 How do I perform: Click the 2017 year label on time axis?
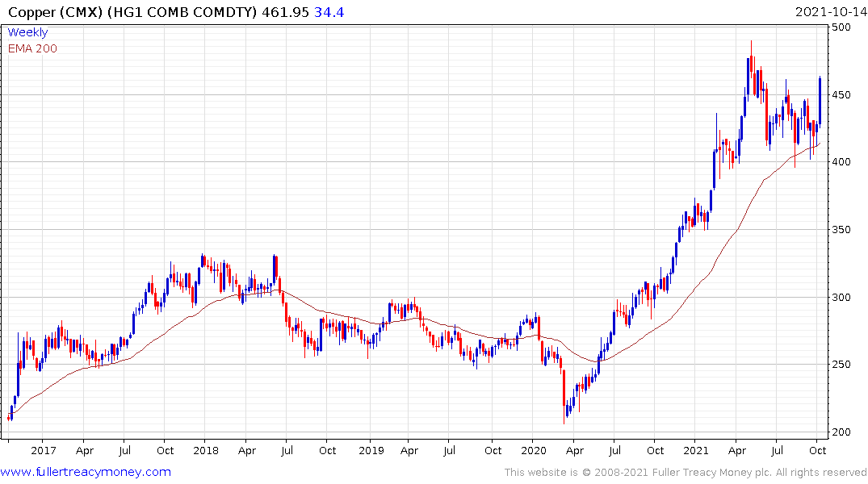(43, 450)
